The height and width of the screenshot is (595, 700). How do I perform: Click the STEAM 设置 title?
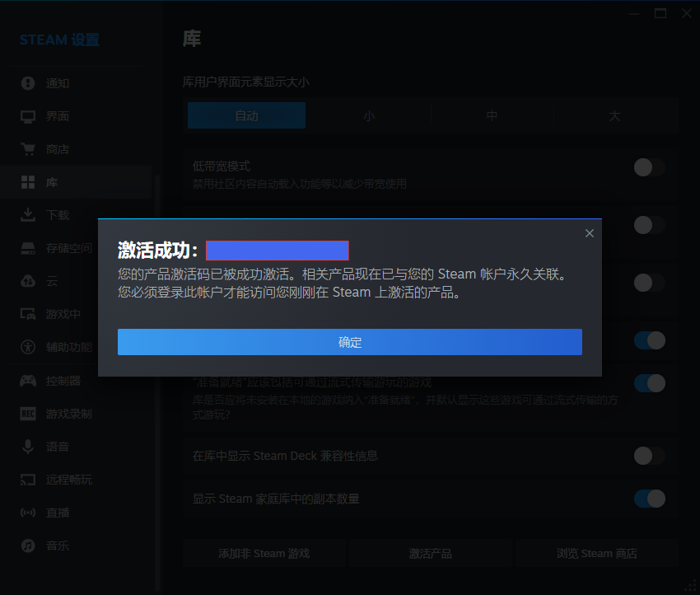pyautogui.click(x=59, y=40)
